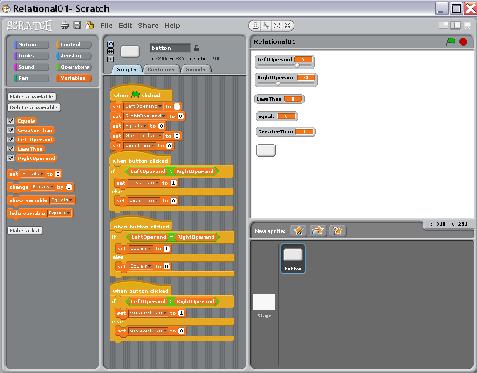
Task: Choose new sprite from file icon
Action: [318, 231]
